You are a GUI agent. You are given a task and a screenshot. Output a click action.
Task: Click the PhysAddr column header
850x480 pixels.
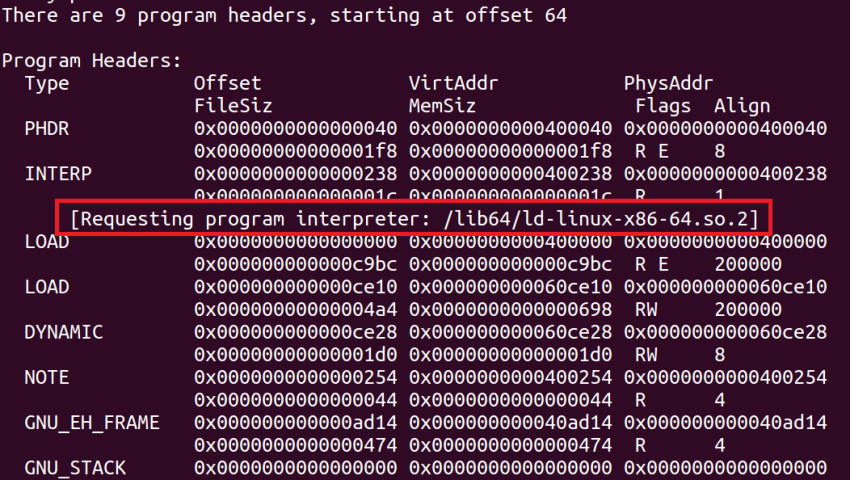(668, 83)
